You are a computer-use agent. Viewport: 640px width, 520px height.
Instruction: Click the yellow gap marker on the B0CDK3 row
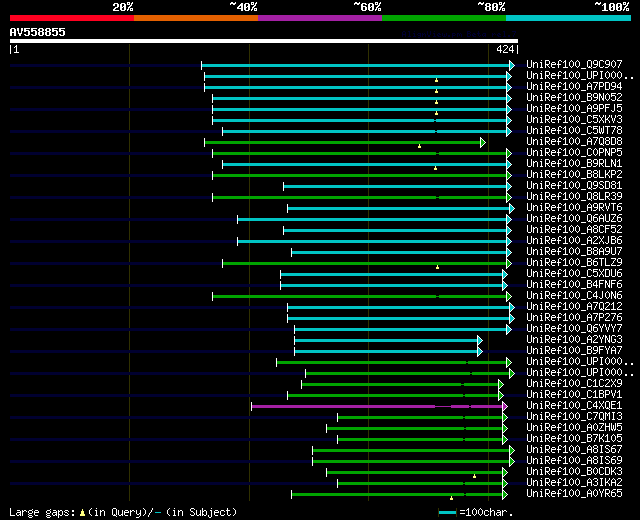click(x=474, y=476)
